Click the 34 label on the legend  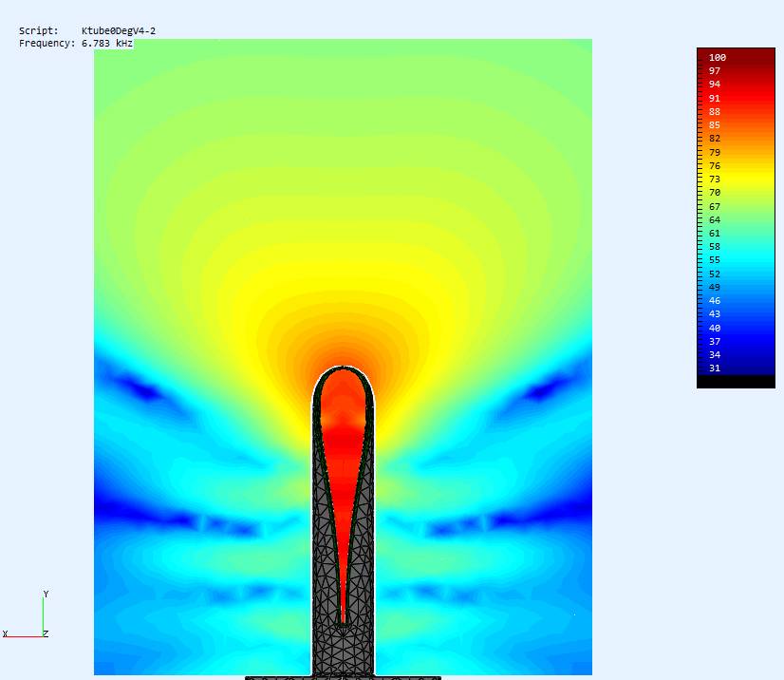click(x=715, y=355)
